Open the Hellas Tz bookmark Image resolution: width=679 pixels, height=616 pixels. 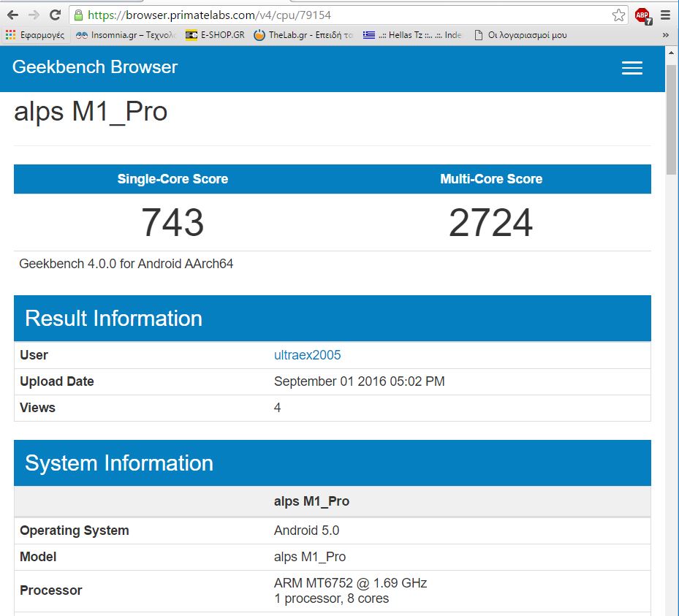(x=412, y=35)
